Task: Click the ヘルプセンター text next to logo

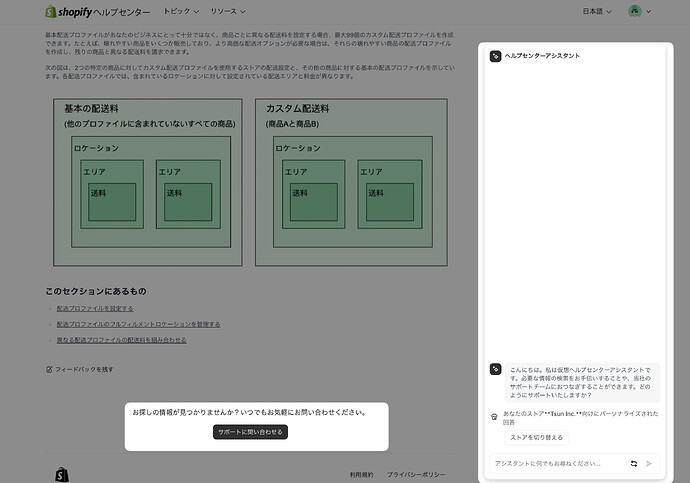Action: click(x=122, y=12)
